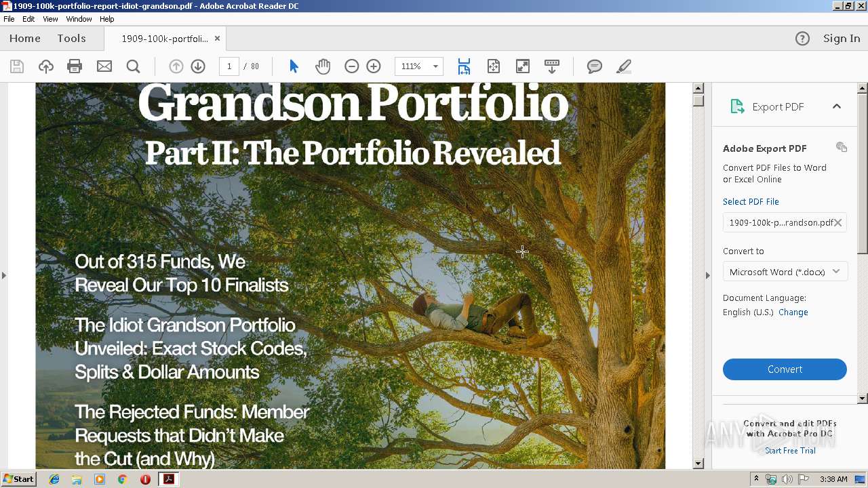Viewport: 868px width, 488px height.
Task: Remove selected file with X icon
Action: pos(838,222)
